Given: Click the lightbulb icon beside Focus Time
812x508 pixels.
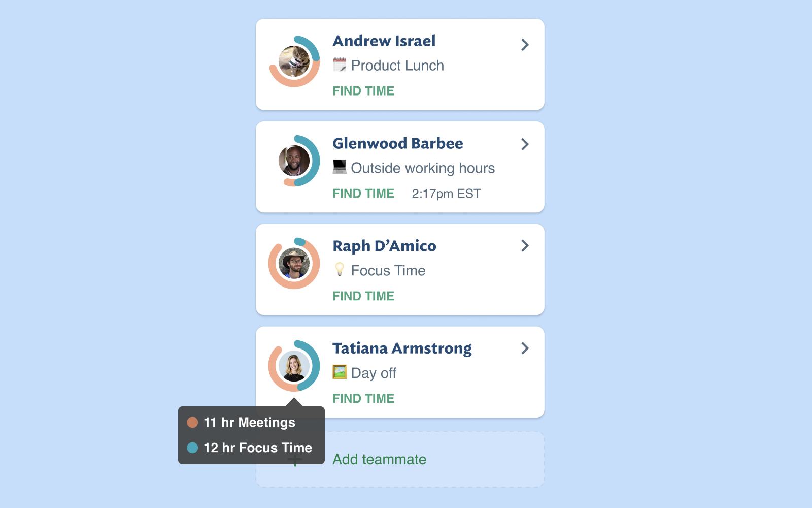Looking at the screenshot, I should 340,270.
